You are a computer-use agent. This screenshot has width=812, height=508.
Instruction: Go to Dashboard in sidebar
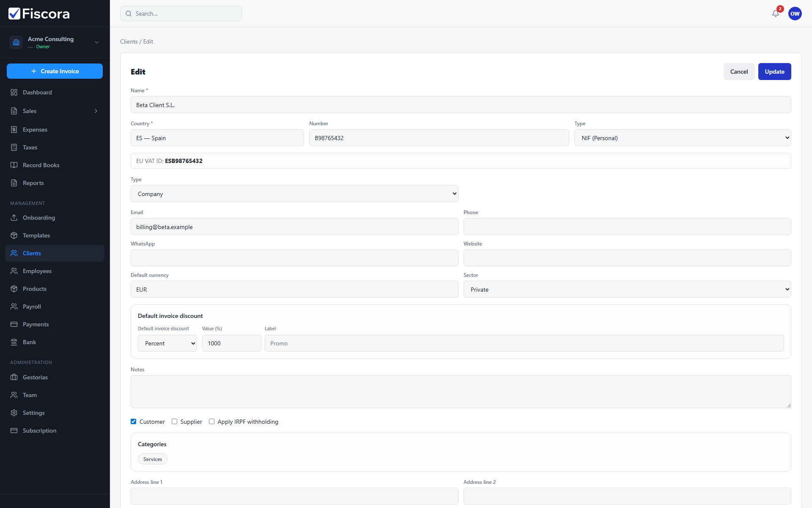pyautogui.click(x=55, y=92)
